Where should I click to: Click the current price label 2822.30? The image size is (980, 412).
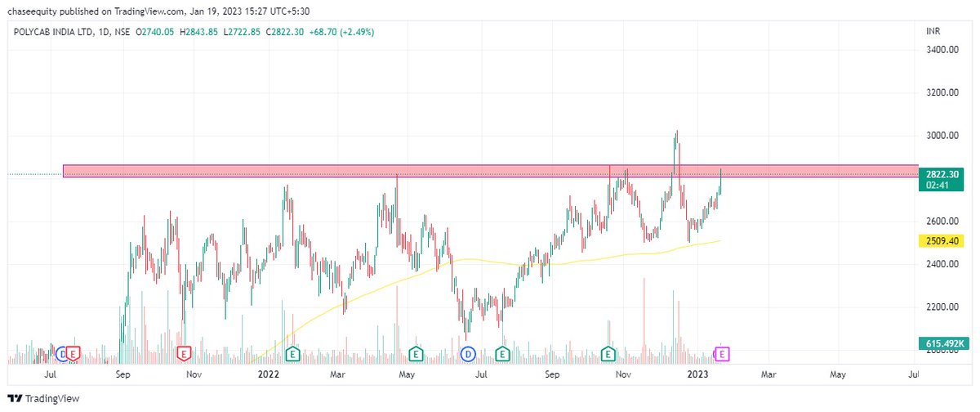pos(941,174)
